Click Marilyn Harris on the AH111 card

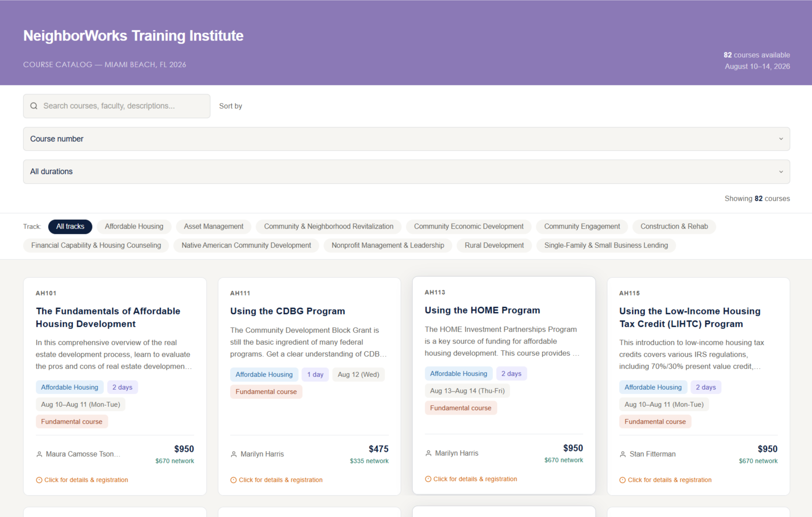[262, 454]
